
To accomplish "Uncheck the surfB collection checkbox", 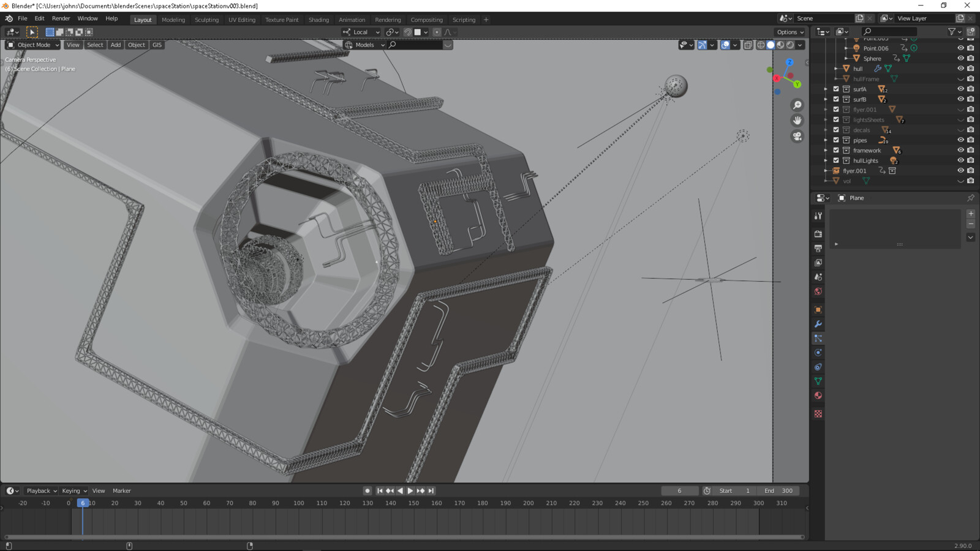I will [x=835, y=99].
